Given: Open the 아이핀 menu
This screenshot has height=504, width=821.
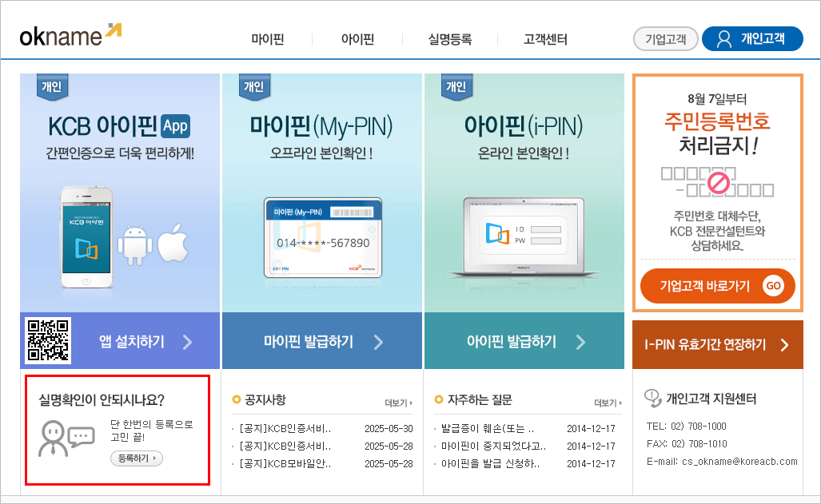Looking at the screenshot, I should click(357, 39).
